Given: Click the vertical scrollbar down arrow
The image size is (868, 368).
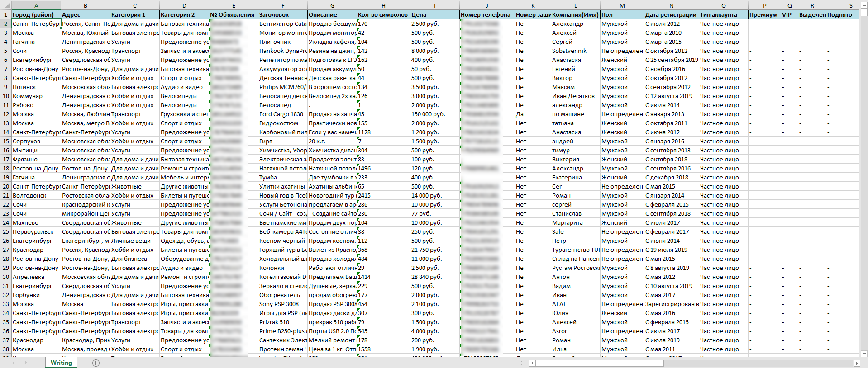Looking at the screenshot, I should 864,354.
